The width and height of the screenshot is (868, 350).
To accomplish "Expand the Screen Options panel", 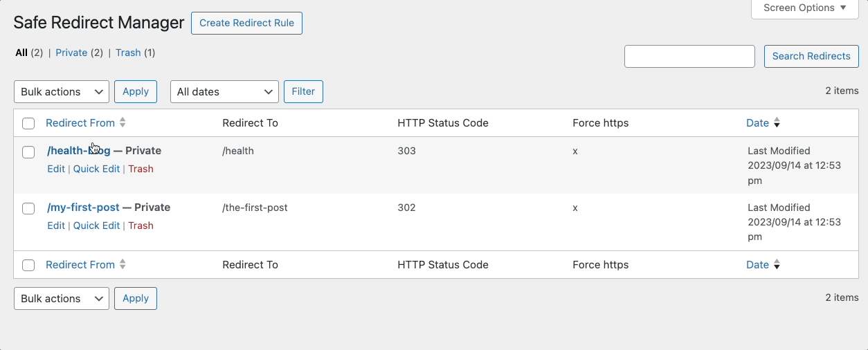I will [x=805, y=8].
